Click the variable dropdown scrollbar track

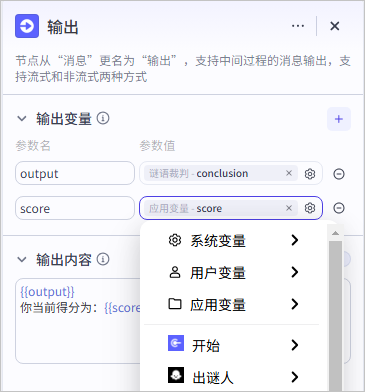(335, 315)
